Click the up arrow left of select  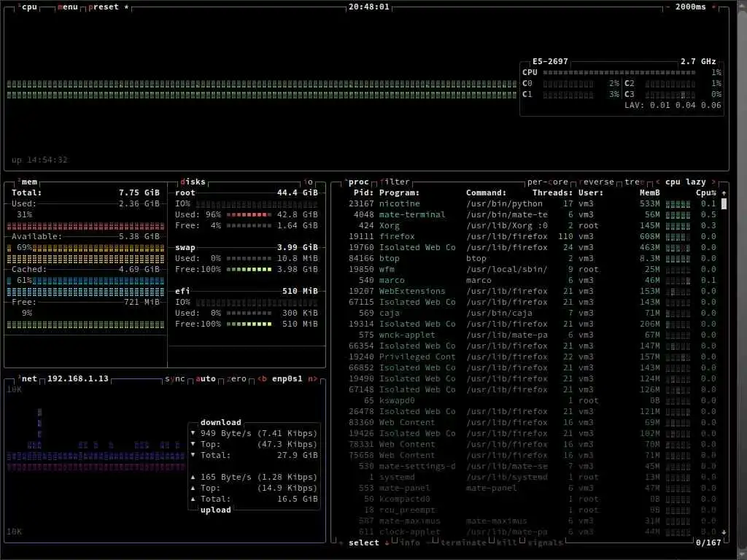click(341, 542)
